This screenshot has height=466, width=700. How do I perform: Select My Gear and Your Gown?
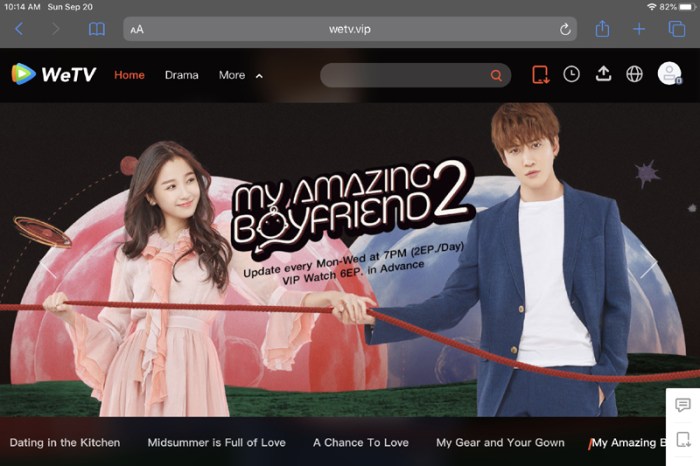(x=500, y=442)
